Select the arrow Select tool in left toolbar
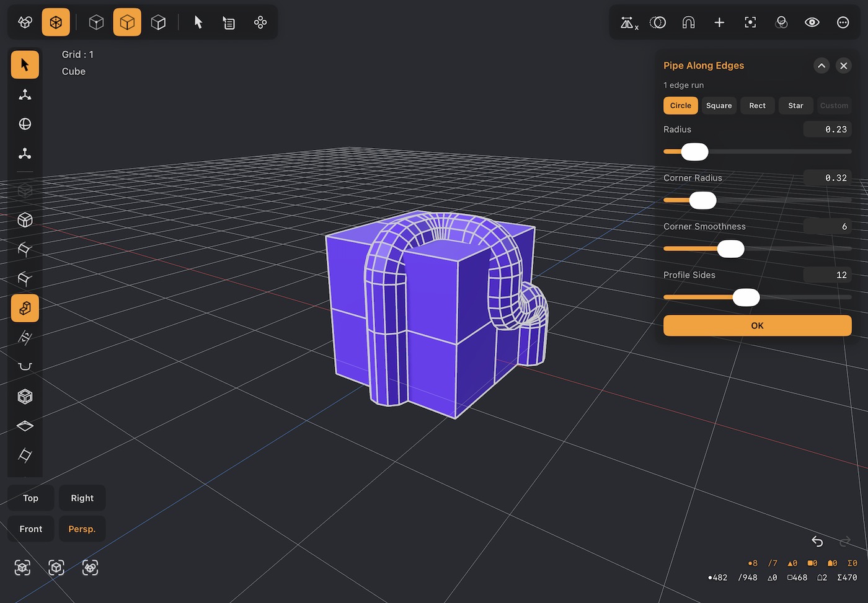This screenshot has height=603, width=868. [25, 64]
